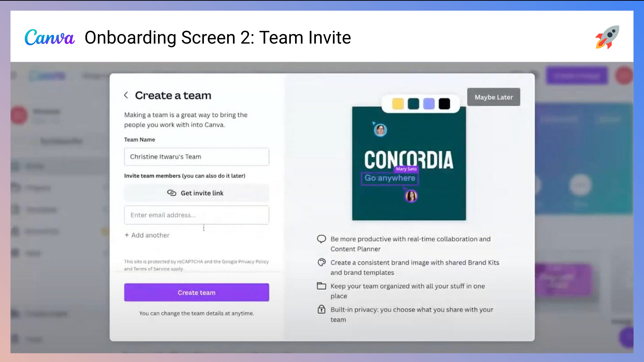Click the chain-link icon on Get invite link

[x=172, y=193]
